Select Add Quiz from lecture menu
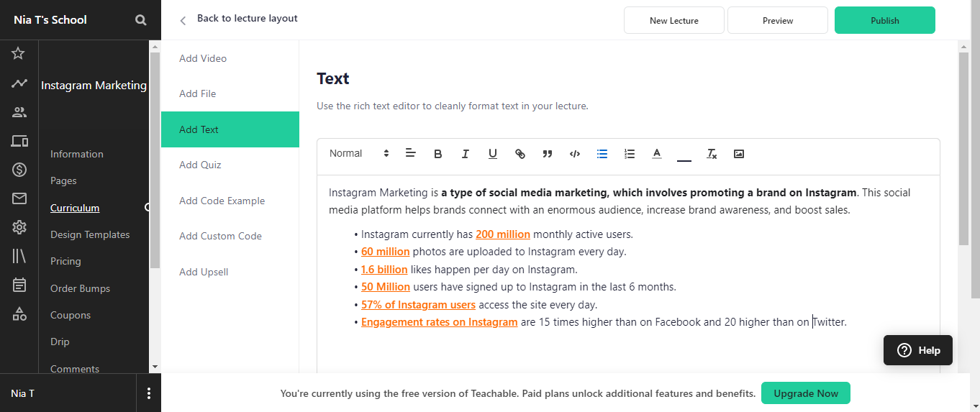This screenshot has height=412, width=980. click(200, 165)
